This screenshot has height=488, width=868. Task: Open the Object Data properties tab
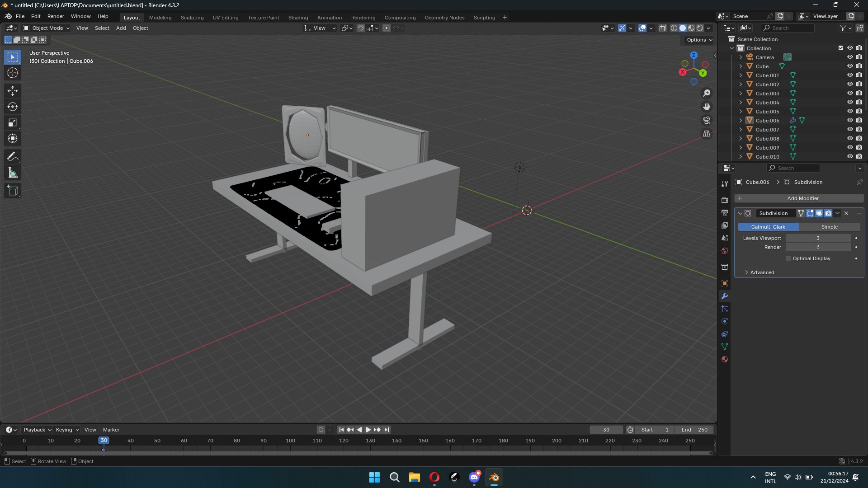[725, 347]
